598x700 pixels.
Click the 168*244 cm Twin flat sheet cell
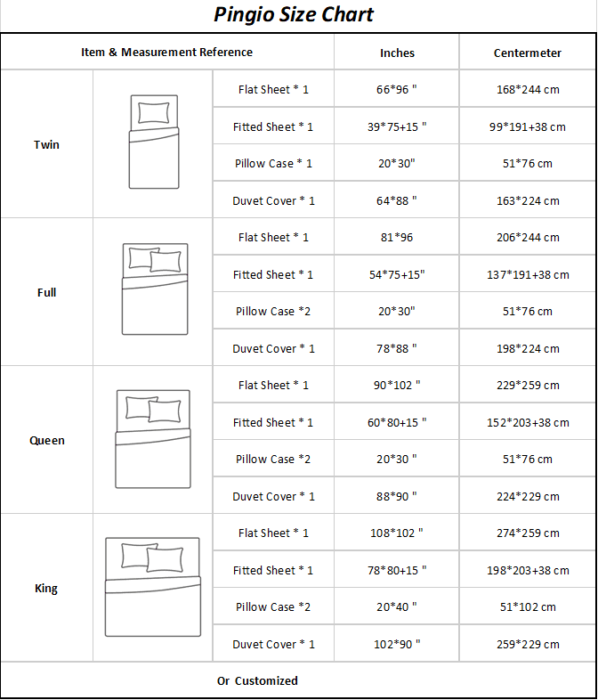click(x=528, y=89)
